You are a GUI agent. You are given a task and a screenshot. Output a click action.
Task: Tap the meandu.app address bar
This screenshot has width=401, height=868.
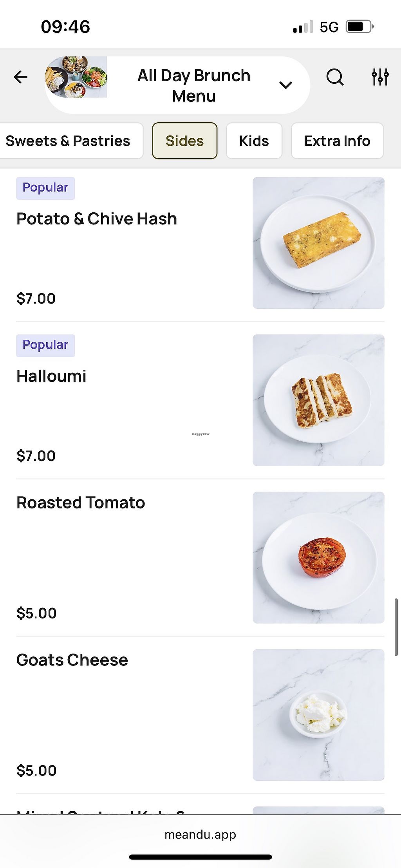tap(200, 834)
